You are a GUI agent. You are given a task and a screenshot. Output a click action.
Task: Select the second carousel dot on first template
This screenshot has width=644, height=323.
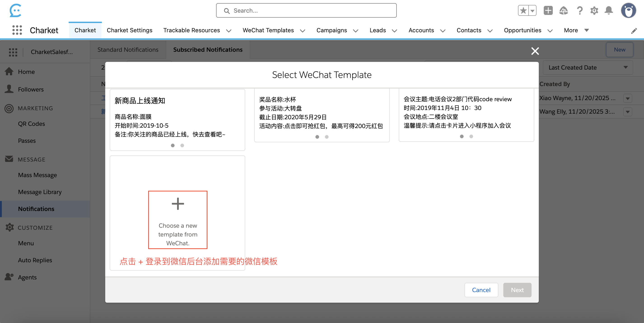click(182, 145)
